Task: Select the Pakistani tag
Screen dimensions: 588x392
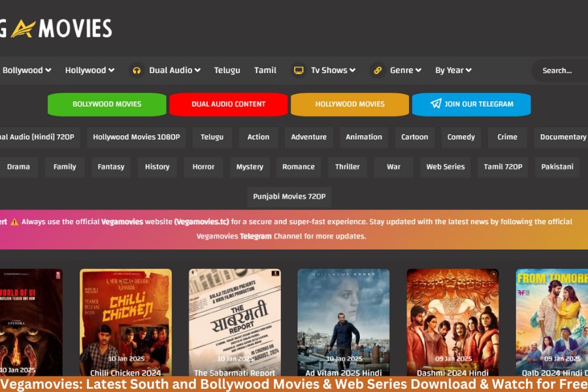Action: pos(557,167)
